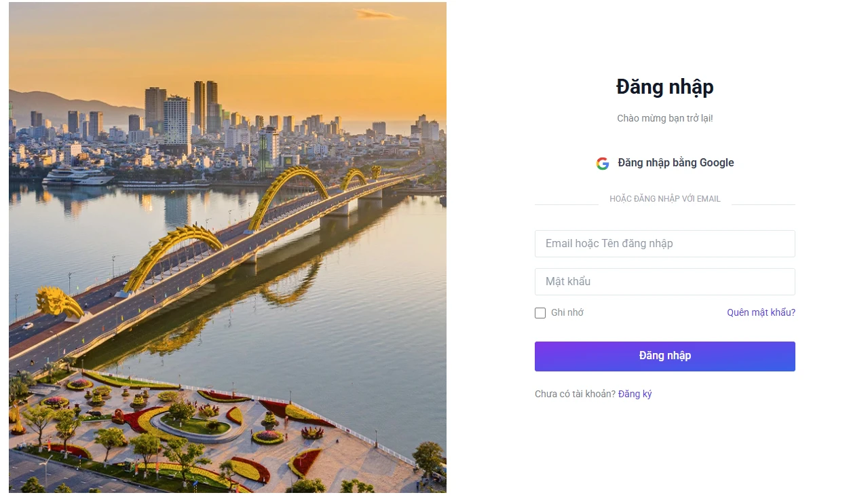
Task: Click the Google logo icon
Action: [603, 164]
